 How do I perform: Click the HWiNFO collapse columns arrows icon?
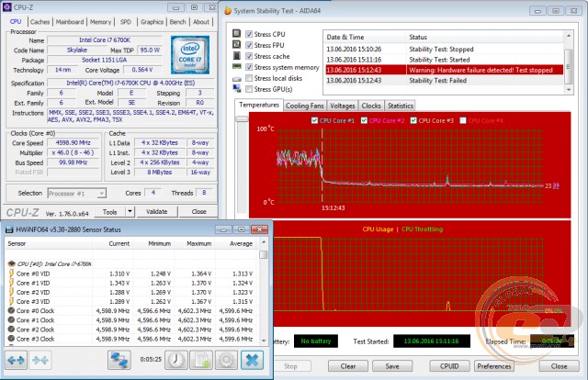(40, 361)
